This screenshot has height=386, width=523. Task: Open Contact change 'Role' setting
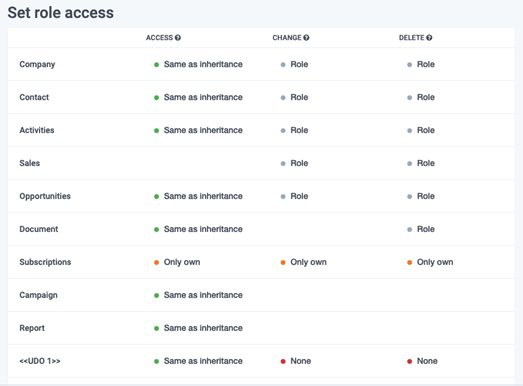(x=295, y=97)
